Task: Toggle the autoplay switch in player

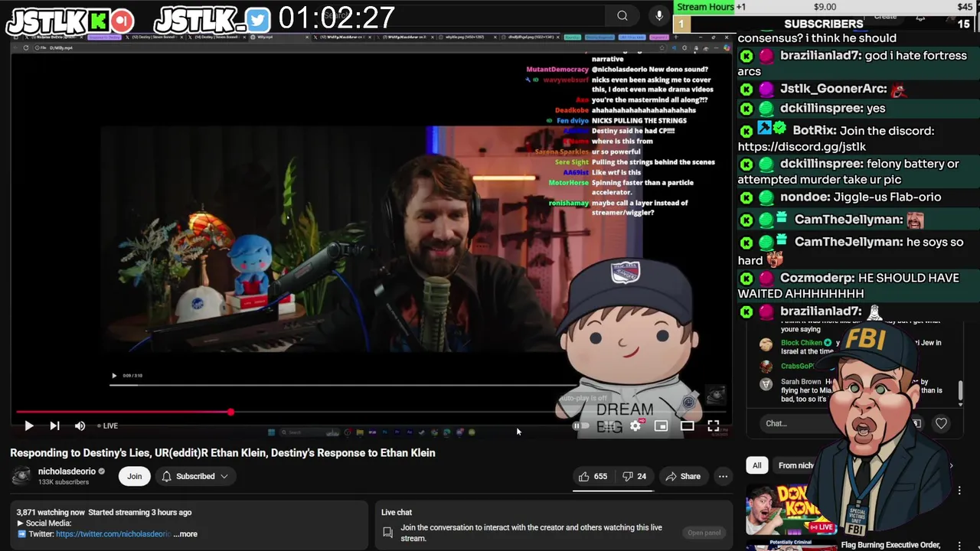Action: tap(581, 425)
